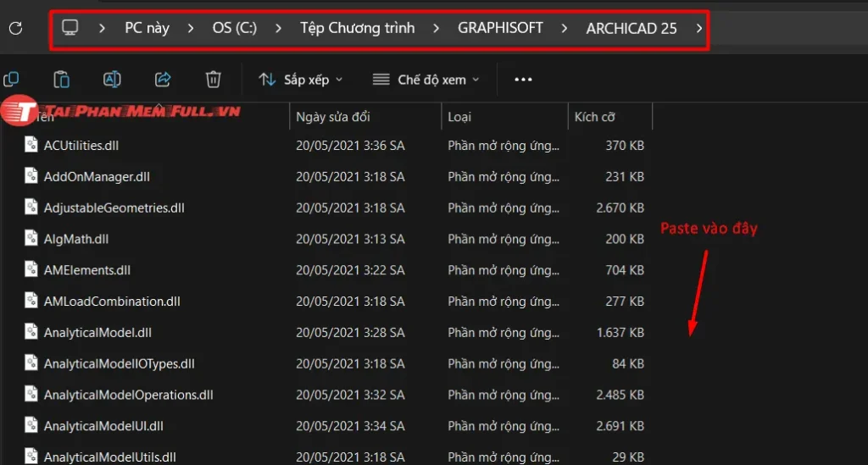The width and height of the screenshot is (868, 465).
Task: Click date 20/05/2021 3:28 SA
Action: (x=350, y=332)
